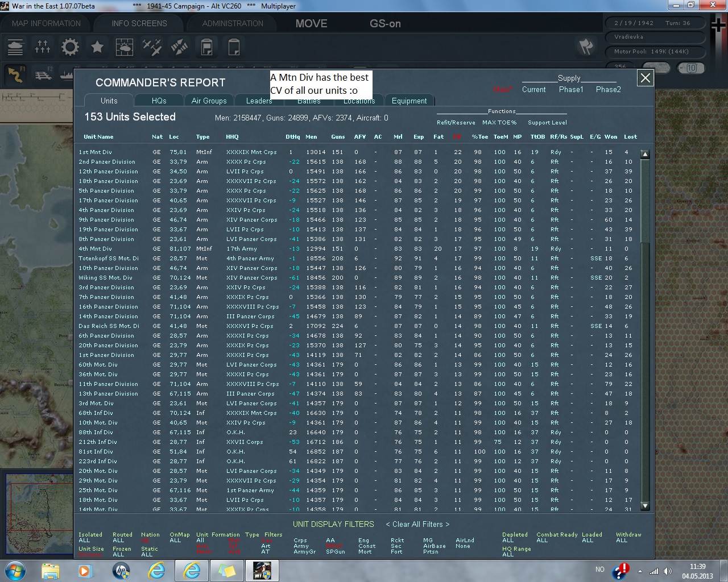Image resolution: width=728 pixels, height=582 pixels.
Task: Open the ADMINISTRATION tab
Action: tap(233, 23)
